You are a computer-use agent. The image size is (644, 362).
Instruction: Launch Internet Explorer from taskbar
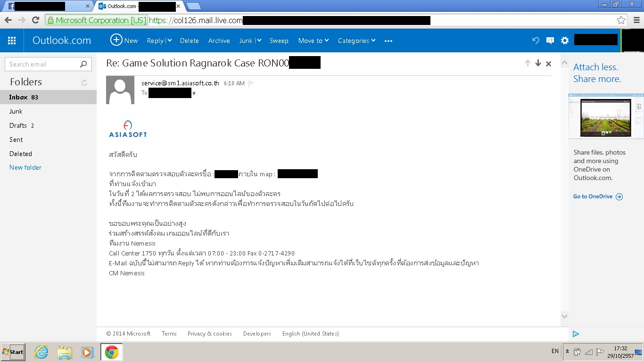point(41,352)
